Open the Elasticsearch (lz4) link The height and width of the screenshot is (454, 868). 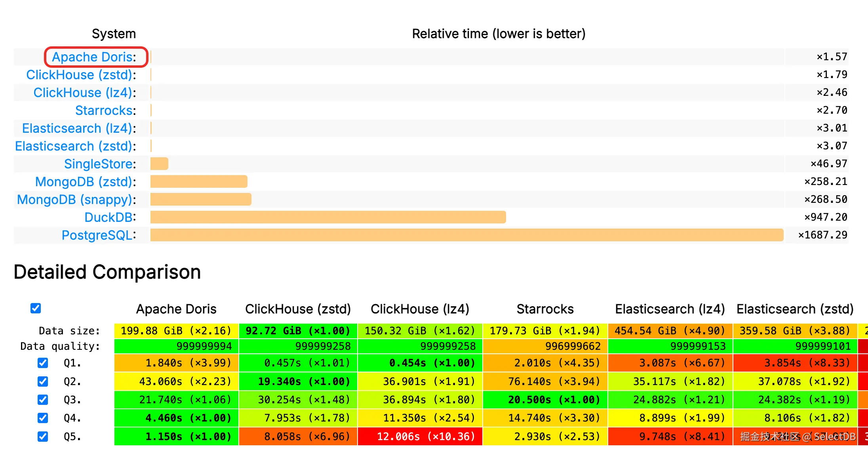[77, 128]
